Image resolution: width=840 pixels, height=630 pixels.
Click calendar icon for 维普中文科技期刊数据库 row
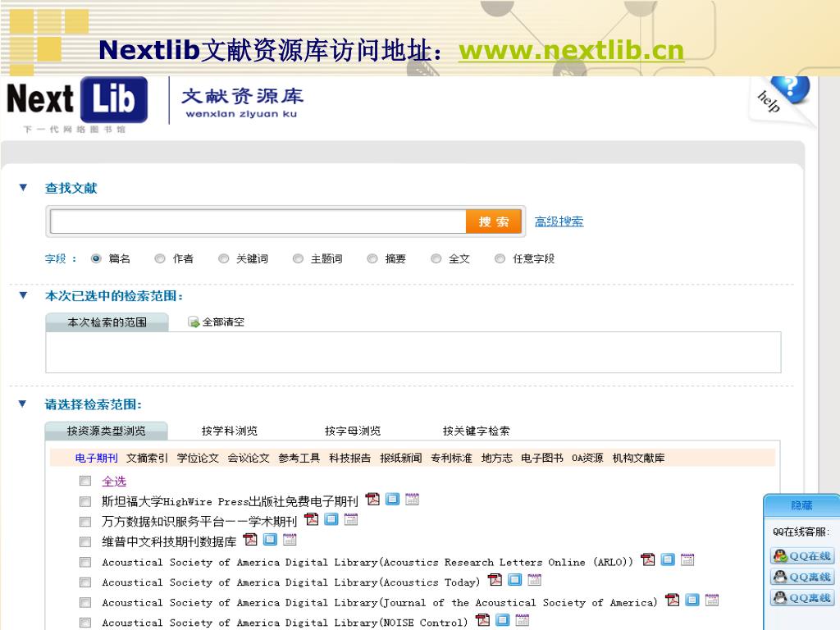pos(290,540)
